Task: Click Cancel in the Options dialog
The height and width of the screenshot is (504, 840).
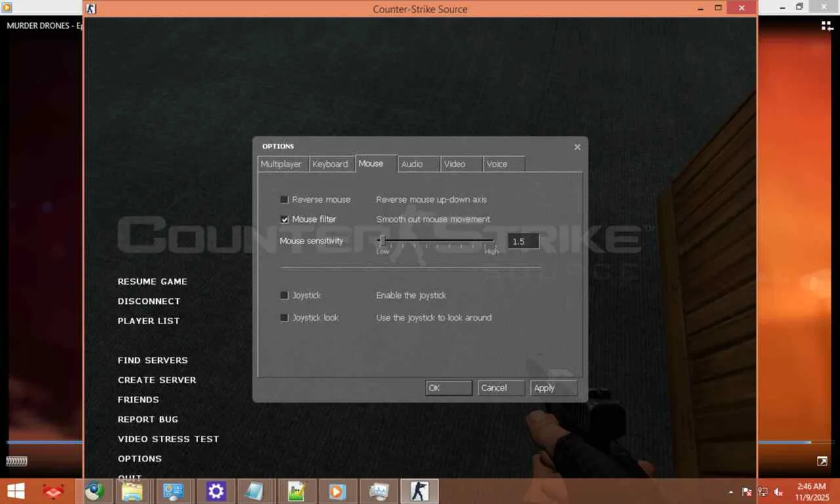Action: coord(501,388)
